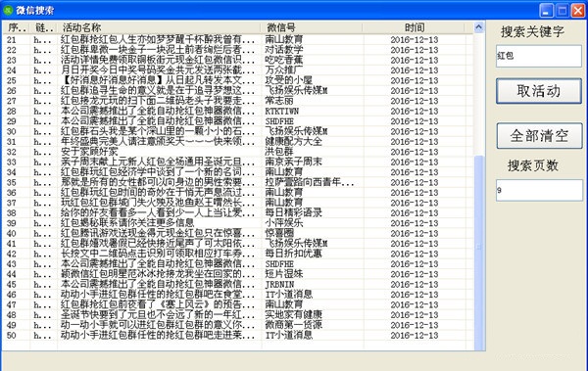588x371 pixels.
Task: Select row 38 by 每日精彩语录
Action: 238,212
